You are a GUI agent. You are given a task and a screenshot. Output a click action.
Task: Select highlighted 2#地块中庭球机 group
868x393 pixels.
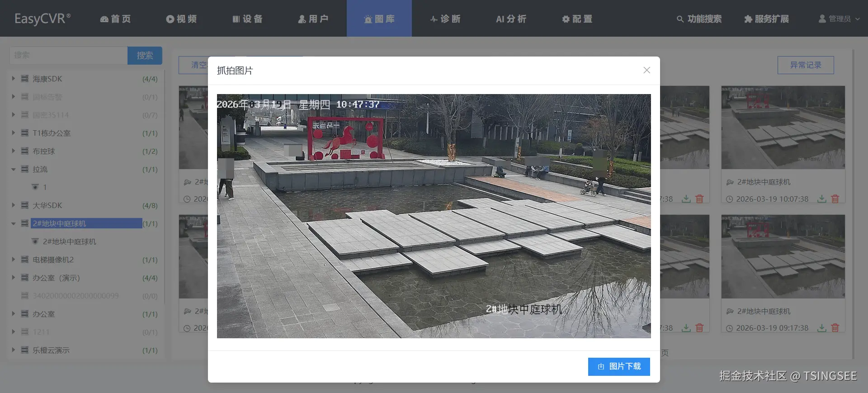pyautogui.click(x=86, y=223)
